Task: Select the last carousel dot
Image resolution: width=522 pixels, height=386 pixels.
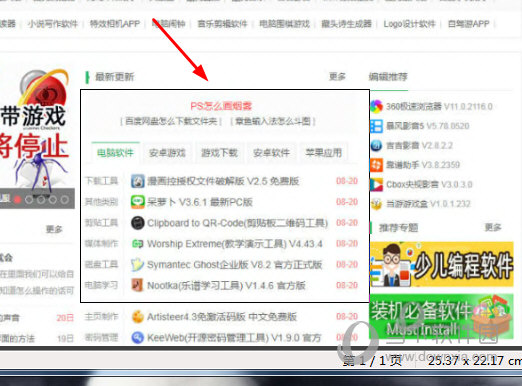Action: point(65,200)
